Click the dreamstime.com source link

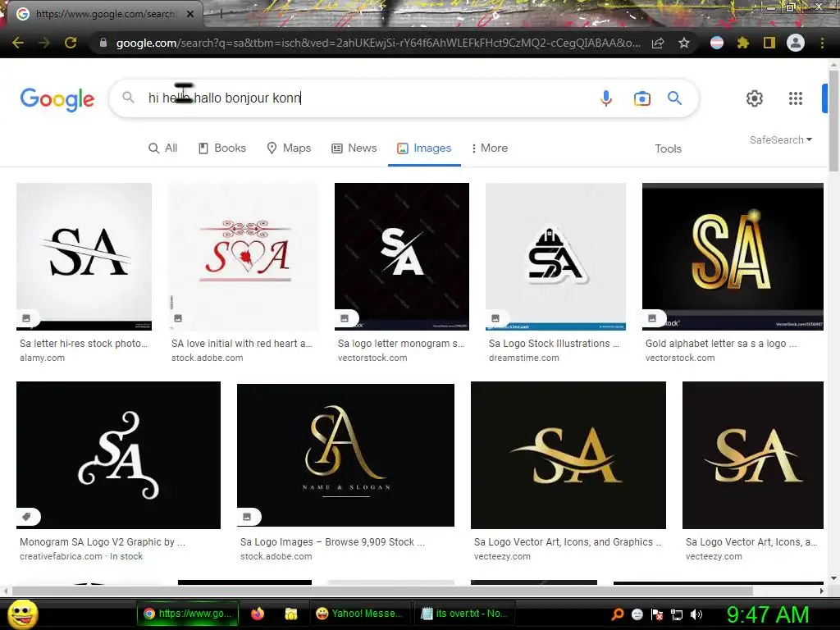pyautogui.click(x=524, y=358)
